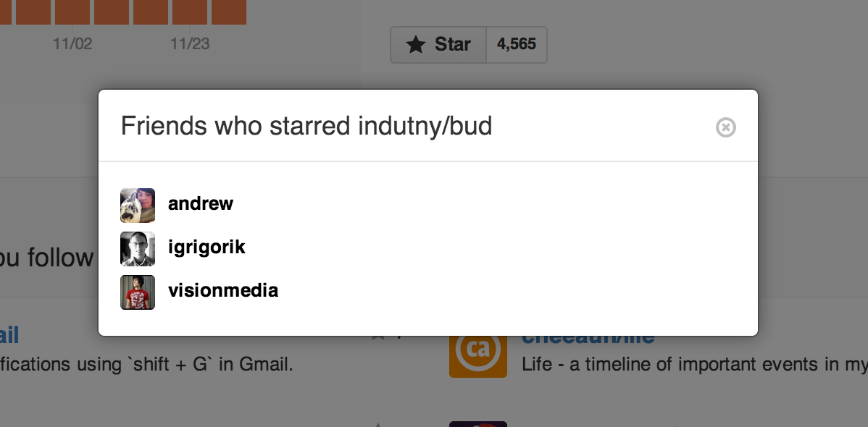868x427 pixels.
Task: Click the orange bar above 11/02
Action: 72,12
